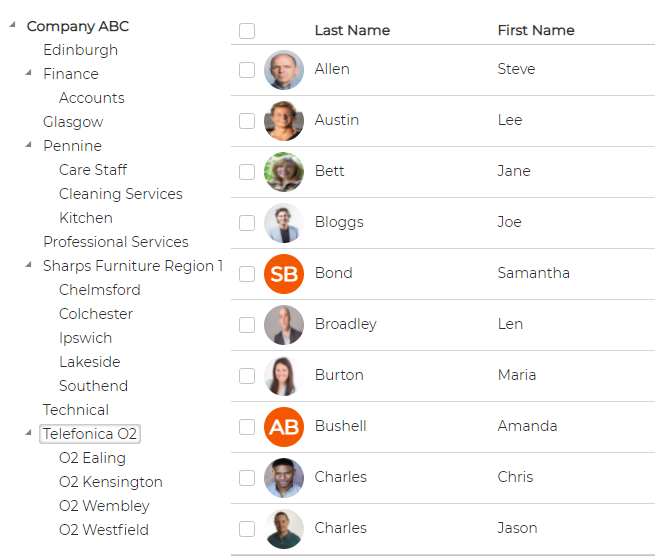
Task: Tick the select-all checkbox in the header
Action: pos(247,30)
